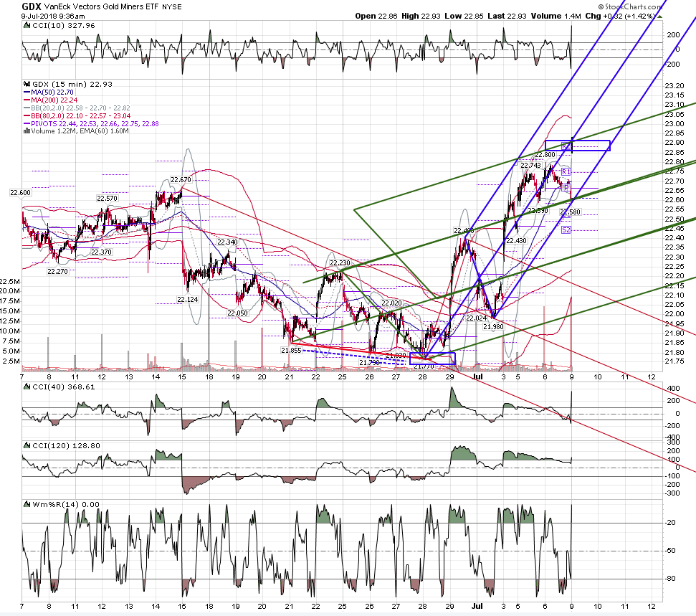Click the 22.743 price annotation
Viewport: 696px width, 616px height.
click(531, 165)
